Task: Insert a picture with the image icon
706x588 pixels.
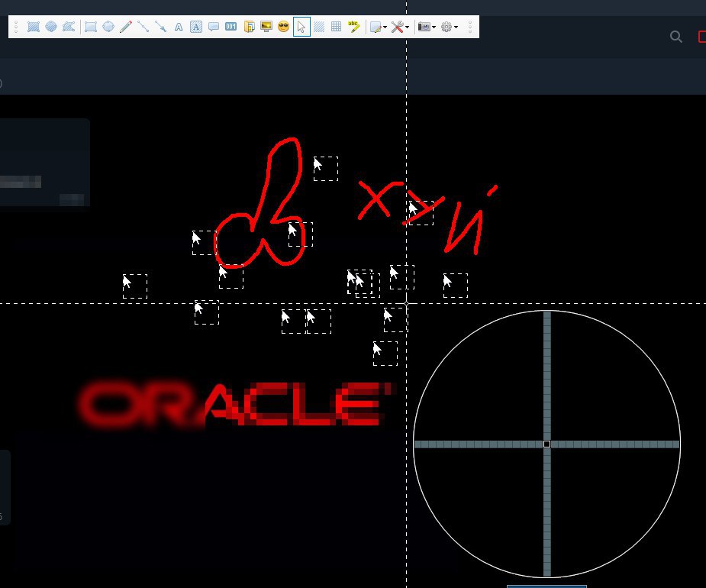Action: 266,27
